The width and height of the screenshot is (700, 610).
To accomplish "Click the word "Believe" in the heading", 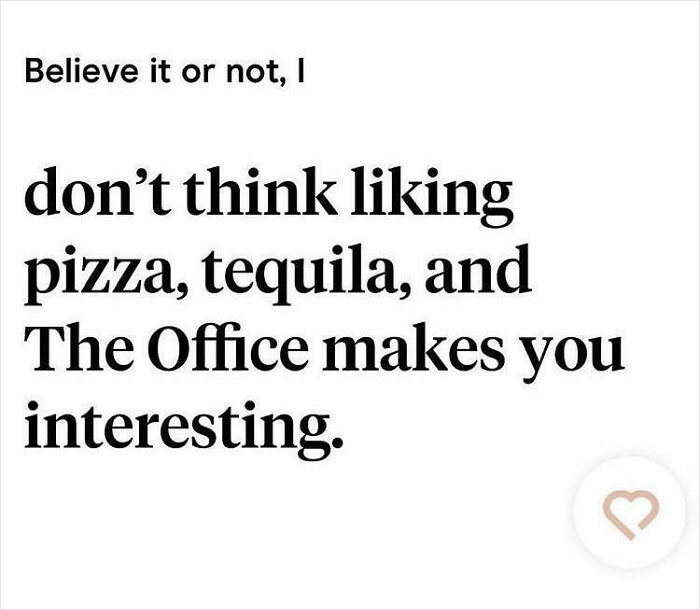I will pyautogui.click(x=82, y=71).
